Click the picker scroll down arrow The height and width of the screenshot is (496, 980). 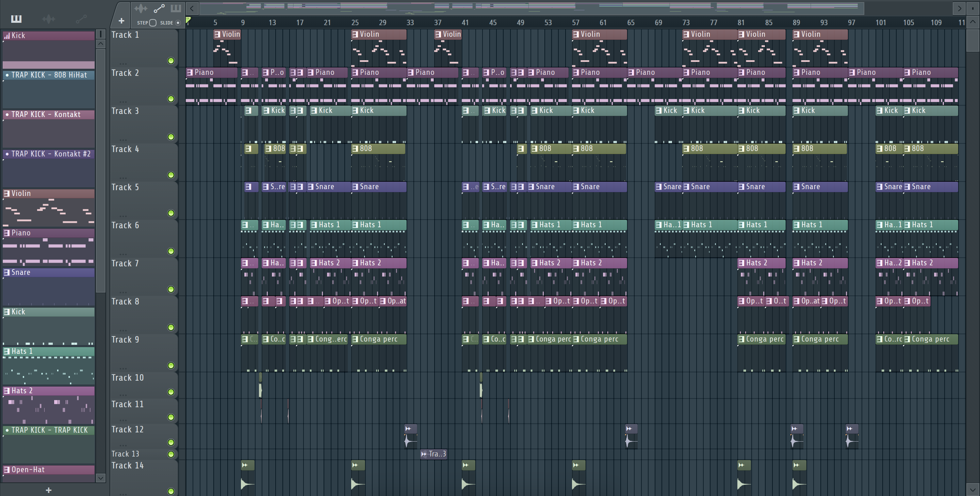coord(100,478)
